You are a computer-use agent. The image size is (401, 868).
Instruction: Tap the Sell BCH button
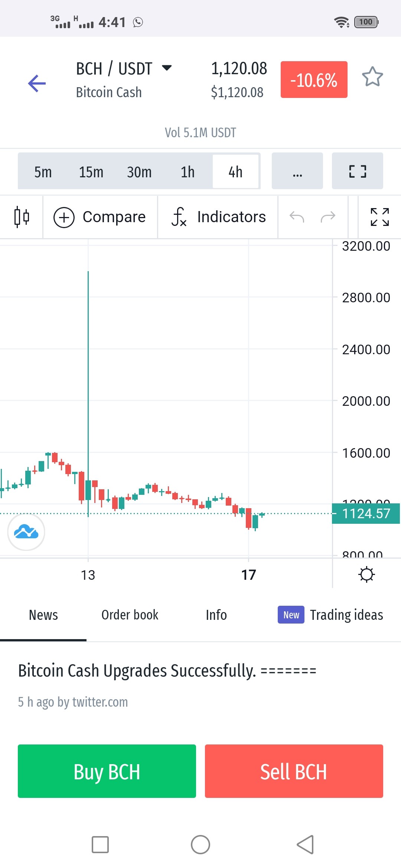point(294,771)
